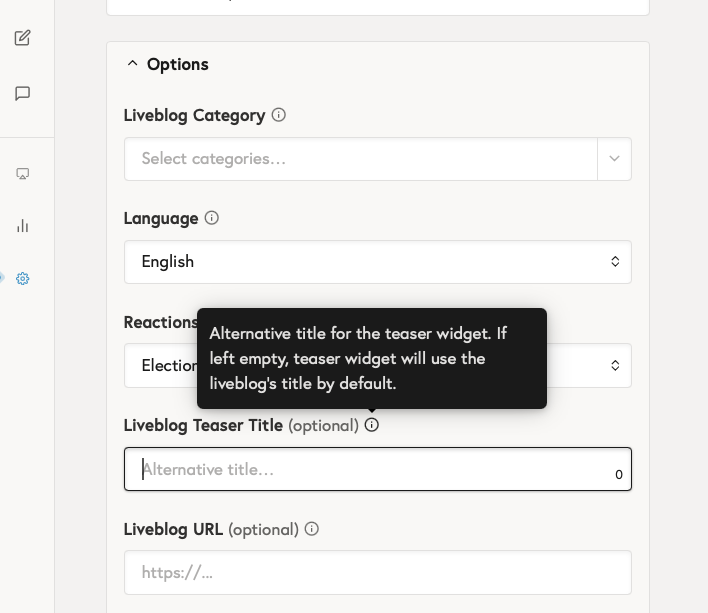Open the Reactions dropdown arrows
This screenshot has height=613, width=708.
pyautogui.click(x=615, y=365)
